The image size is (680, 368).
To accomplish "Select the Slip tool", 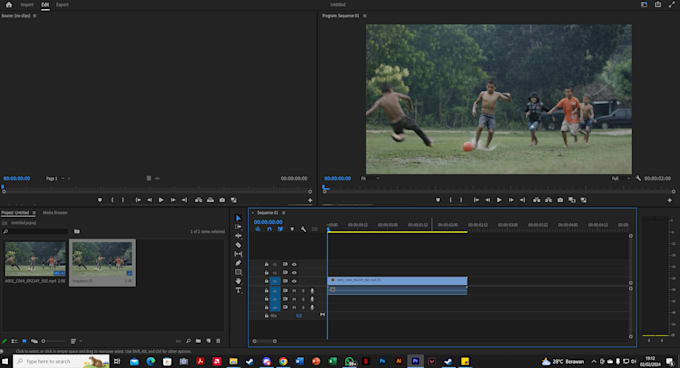I will [x=238, y=254].
